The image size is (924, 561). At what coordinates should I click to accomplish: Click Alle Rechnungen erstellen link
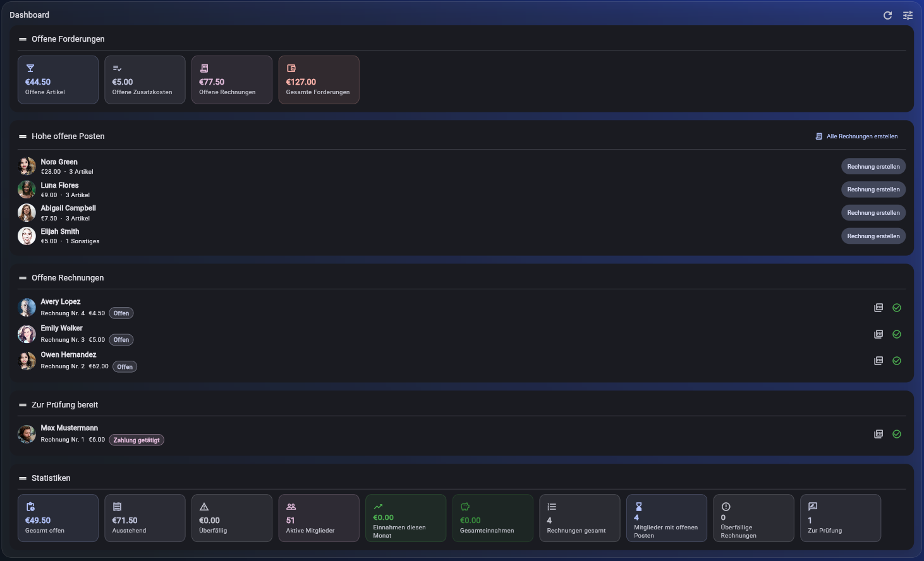pyautogui.click(x=856, y=136)
